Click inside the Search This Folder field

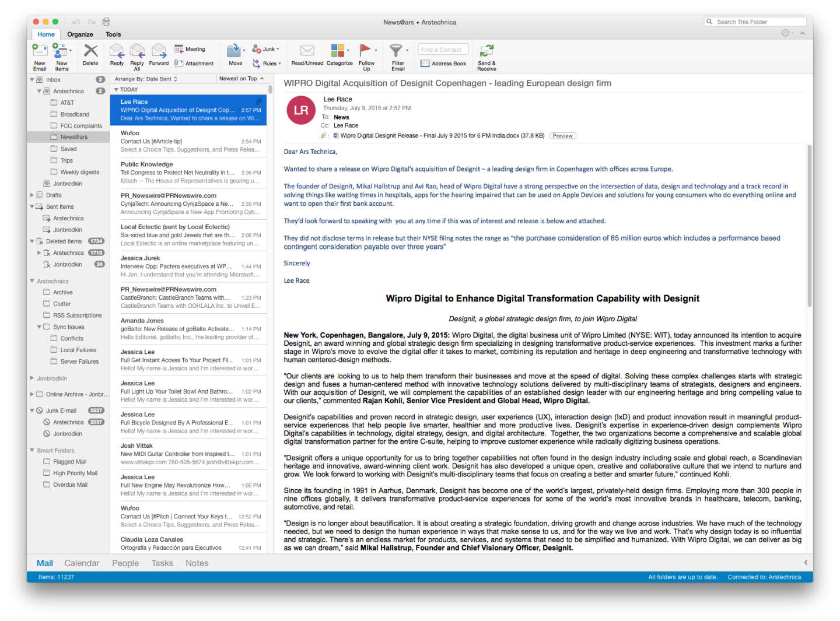[x=755, y=22]
